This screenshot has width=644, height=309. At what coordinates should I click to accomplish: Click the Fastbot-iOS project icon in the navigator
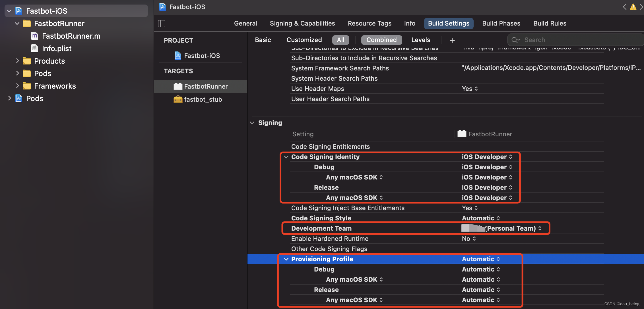[x=19, y=11]
